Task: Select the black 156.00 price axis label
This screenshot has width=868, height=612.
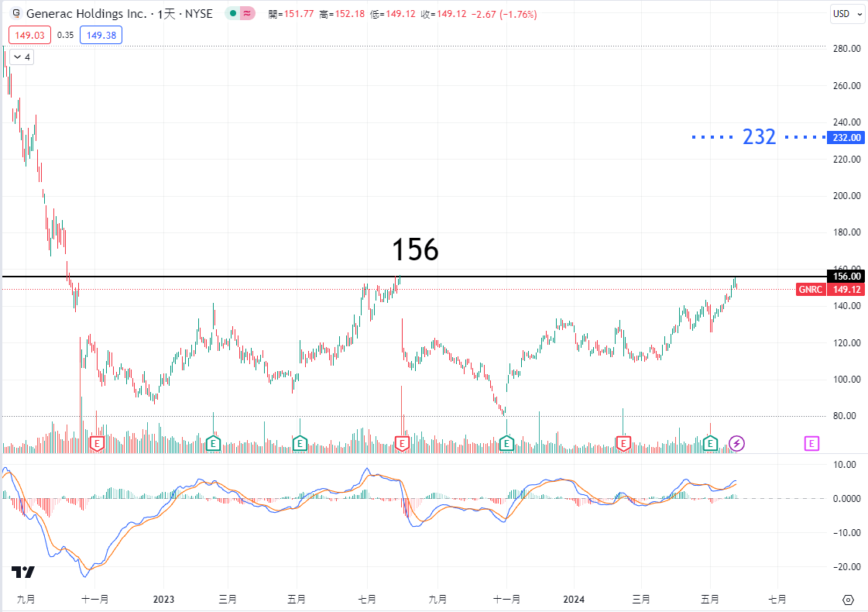Action: point(846,277)
